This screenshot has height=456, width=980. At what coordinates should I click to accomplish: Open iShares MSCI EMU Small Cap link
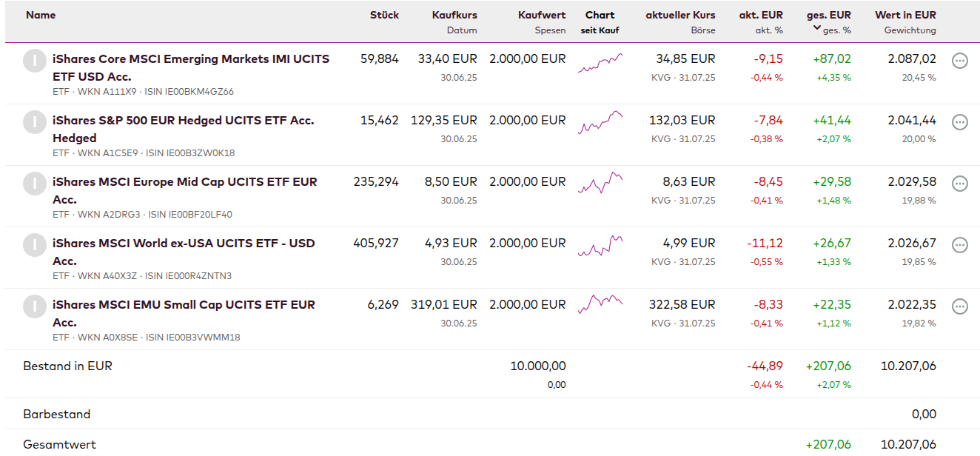point(184,305)
